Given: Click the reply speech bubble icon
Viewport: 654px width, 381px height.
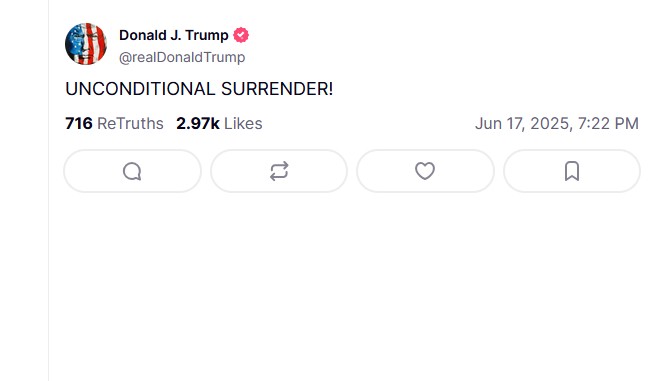Looking at the screenshot, I should [132, 171].
